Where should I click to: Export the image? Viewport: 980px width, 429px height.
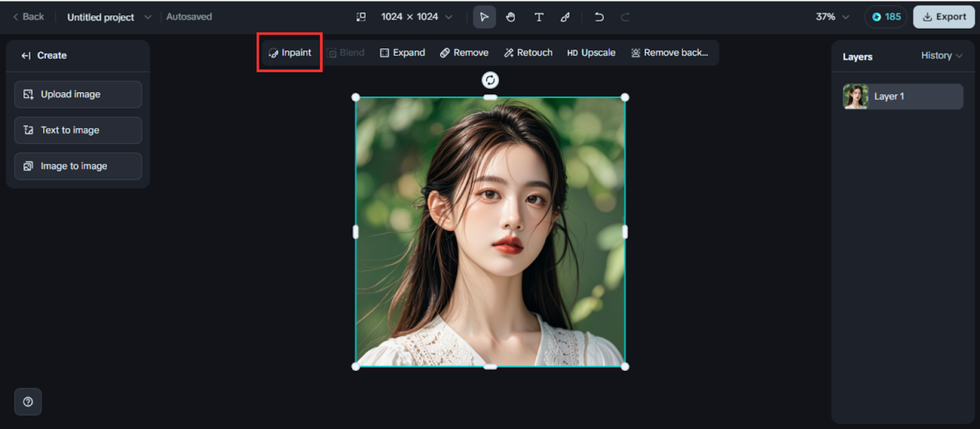tap(944, 17)
